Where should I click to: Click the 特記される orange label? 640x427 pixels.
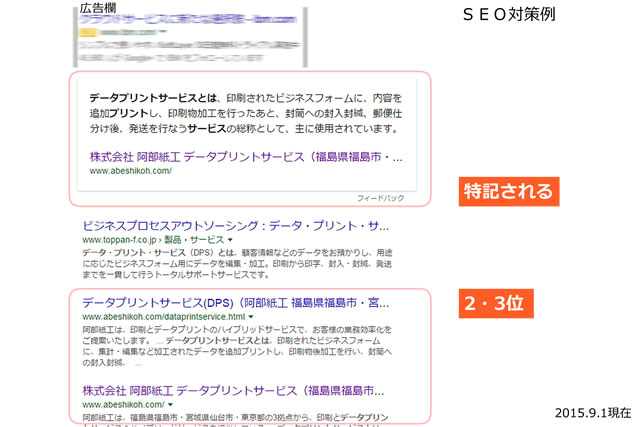coord(509,191)
